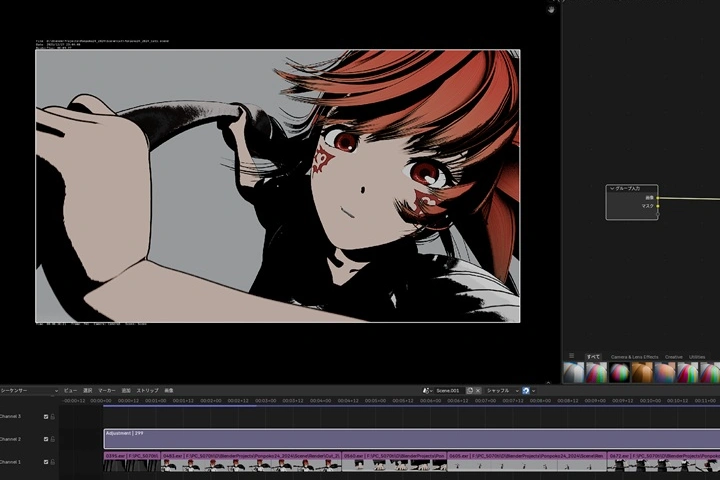Open the asset shelf hamburger menu
720x480 pixels.
571,356
